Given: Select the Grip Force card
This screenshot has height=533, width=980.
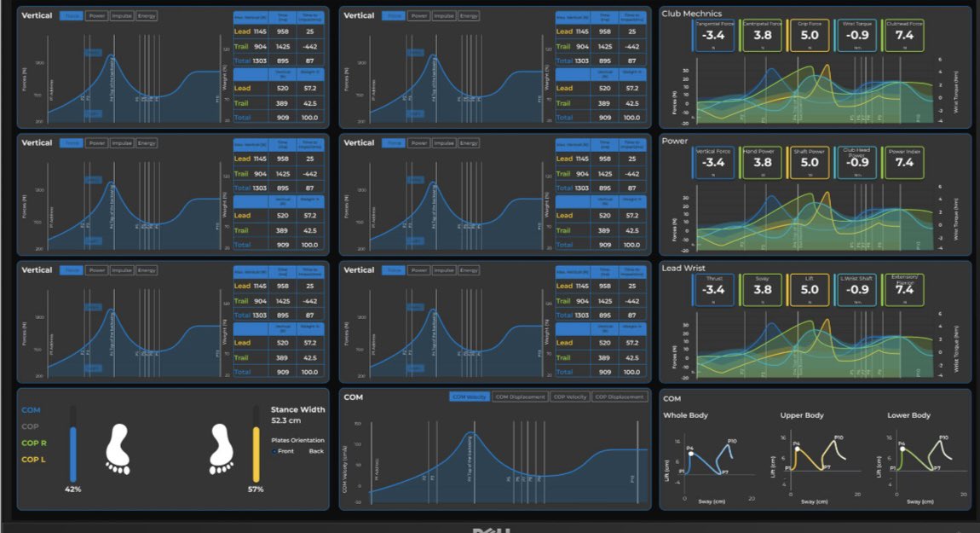Looking at the screenshot, I should (810, 35).
